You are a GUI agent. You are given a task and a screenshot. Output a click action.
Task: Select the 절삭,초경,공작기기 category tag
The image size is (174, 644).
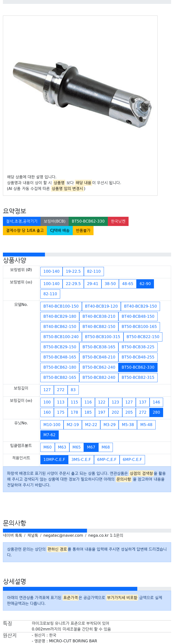(x=22, y=221)
